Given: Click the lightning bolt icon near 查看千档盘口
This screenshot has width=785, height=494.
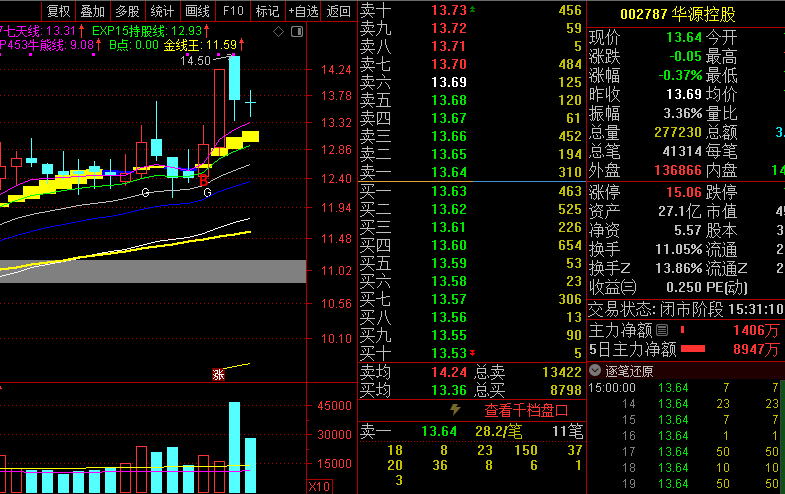Looking at the screenshot, I should (x=456, y=410).
